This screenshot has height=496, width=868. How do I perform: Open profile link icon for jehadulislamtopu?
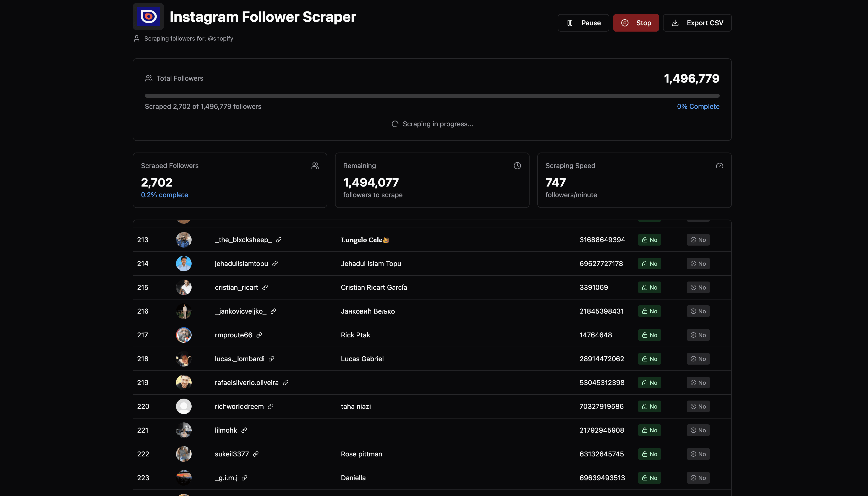[275, 264]
